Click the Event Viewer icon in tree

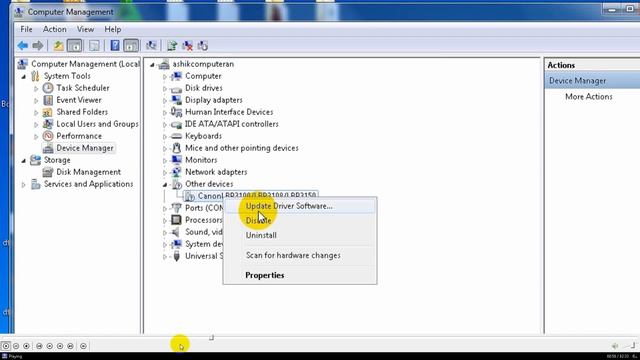tap(48, 100)
